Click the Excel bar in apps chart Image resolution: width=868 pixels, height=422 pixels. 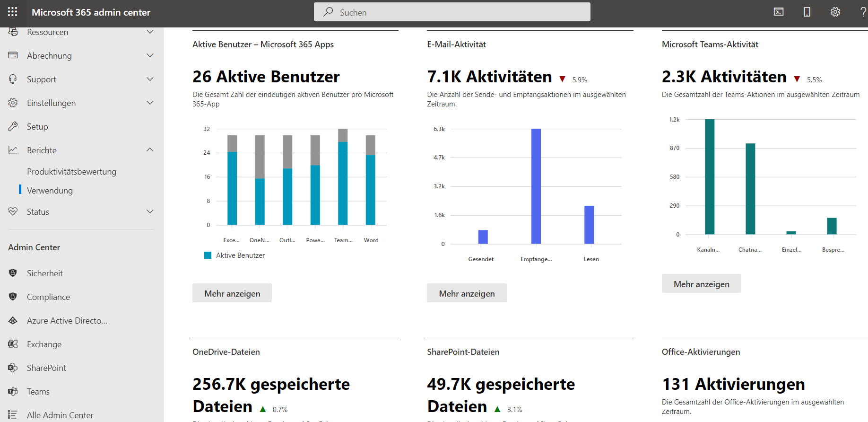tap(232, 180)
